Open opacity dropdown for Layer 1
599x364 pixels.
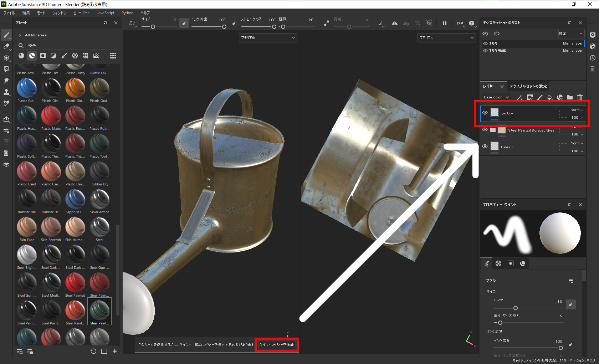pyautogui.click(x=577, y=151)
